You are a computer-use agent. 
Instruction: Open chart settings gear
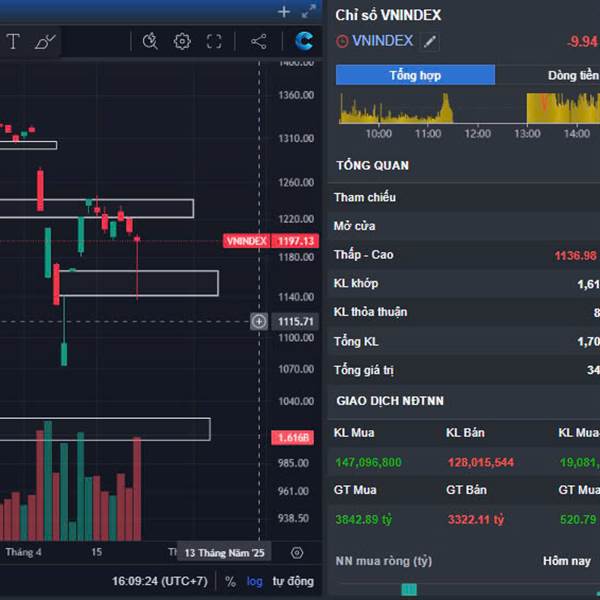(182, 41)
